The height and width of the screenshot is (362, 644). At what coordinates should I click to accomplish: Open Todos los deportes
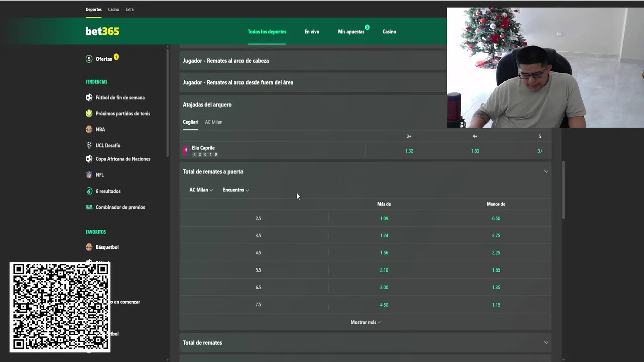coord(267,32)
